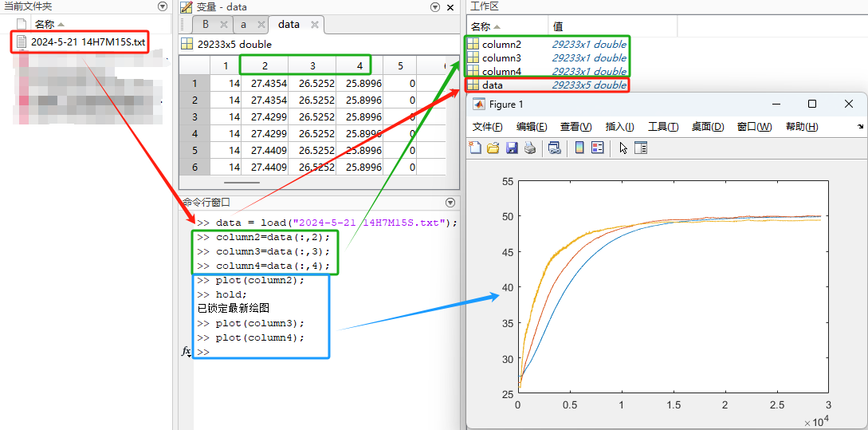The width and height of the screenshot is (868, 430).
Task: Maximize the Figure 1 window
Action: [812, 105]
